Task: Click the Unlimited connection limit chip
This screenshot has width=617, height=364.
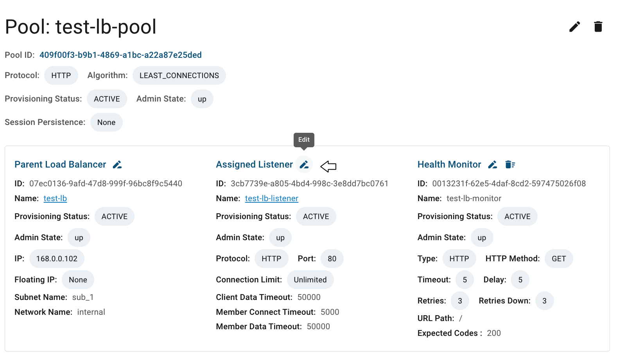Action: coord(310,280)
